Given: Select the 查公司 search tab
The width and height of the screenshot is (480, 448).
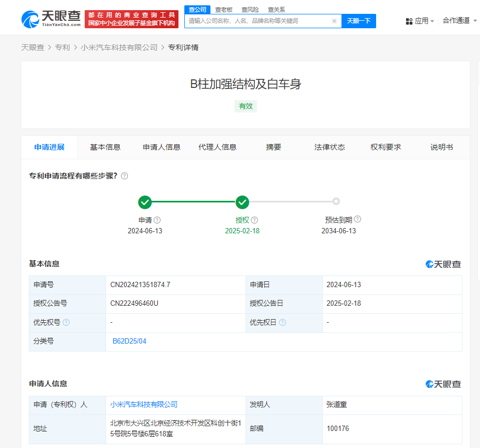Looking at the screenshot, I should point(198,10).
